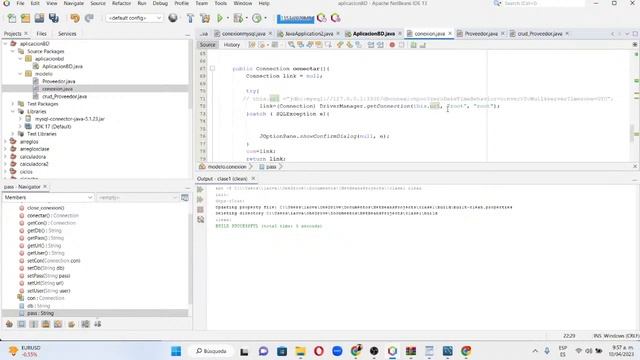Switch to the Services tab

tap(67, 34)
